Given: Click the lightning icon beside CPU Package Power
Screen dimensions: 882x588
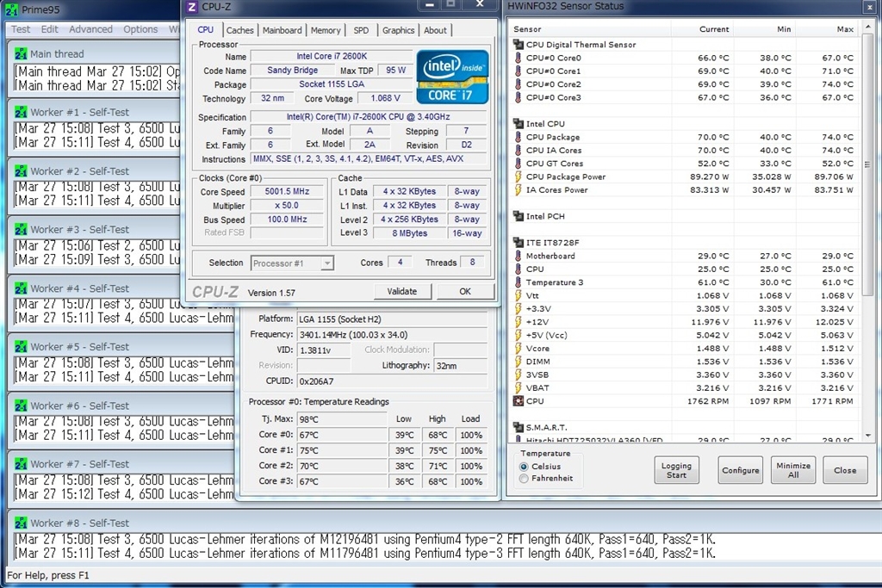Looking at the screenshot, I should click(x=518, y=176).
